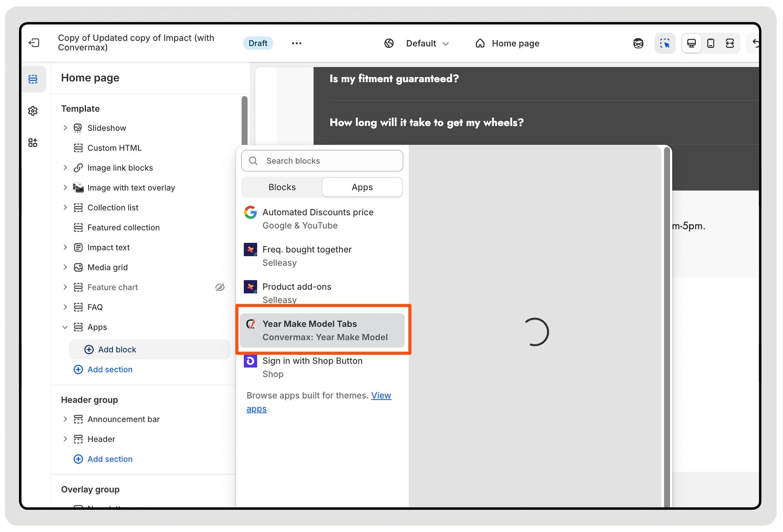Switch to fullscreen width preview icon

730,43
